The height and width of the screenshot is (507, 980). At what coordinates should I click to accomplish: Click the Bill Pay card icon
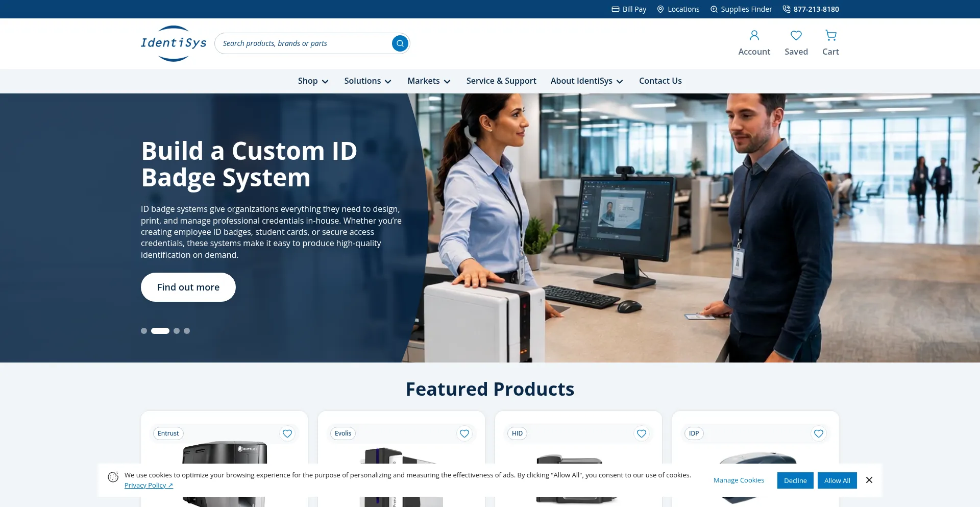(x=615, y=9)
